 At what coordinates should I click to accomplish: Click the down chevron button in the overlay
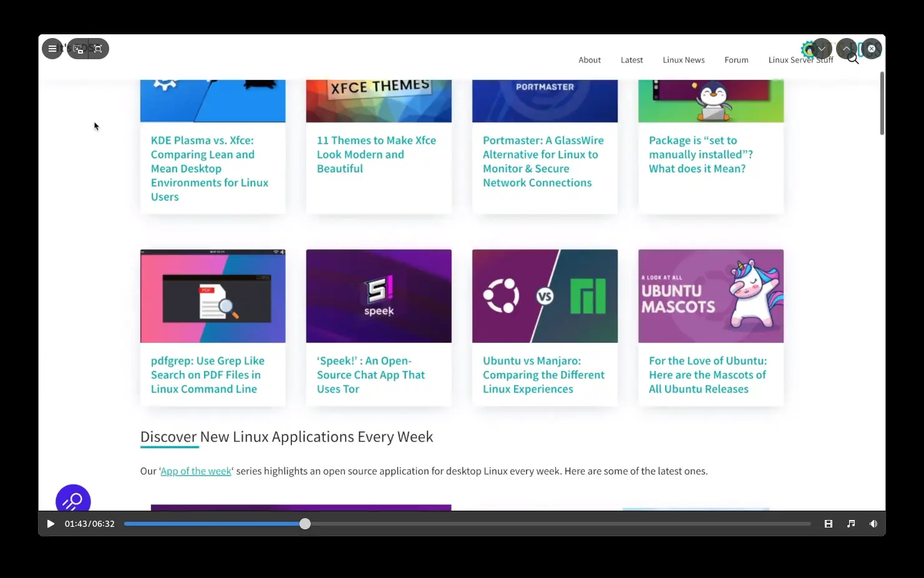pos(822,49)
